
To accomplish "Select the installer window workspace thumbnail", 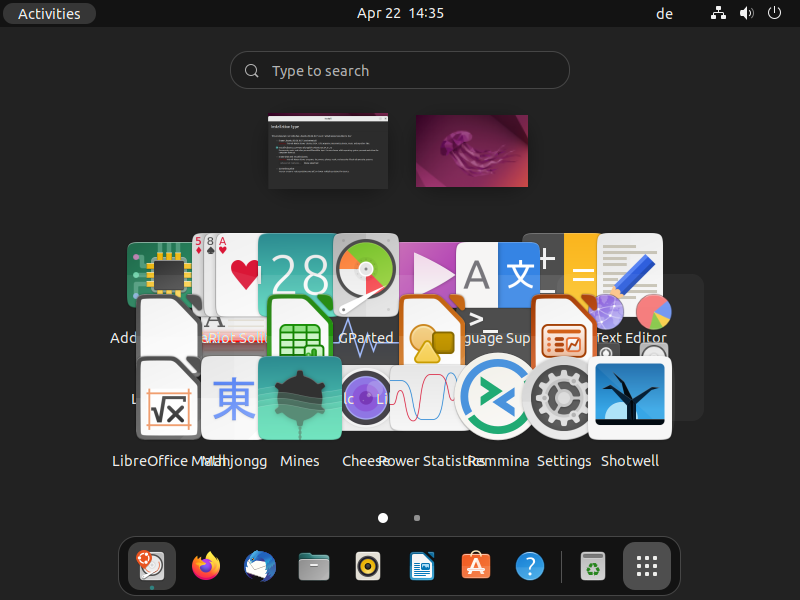I will point(328,151).
